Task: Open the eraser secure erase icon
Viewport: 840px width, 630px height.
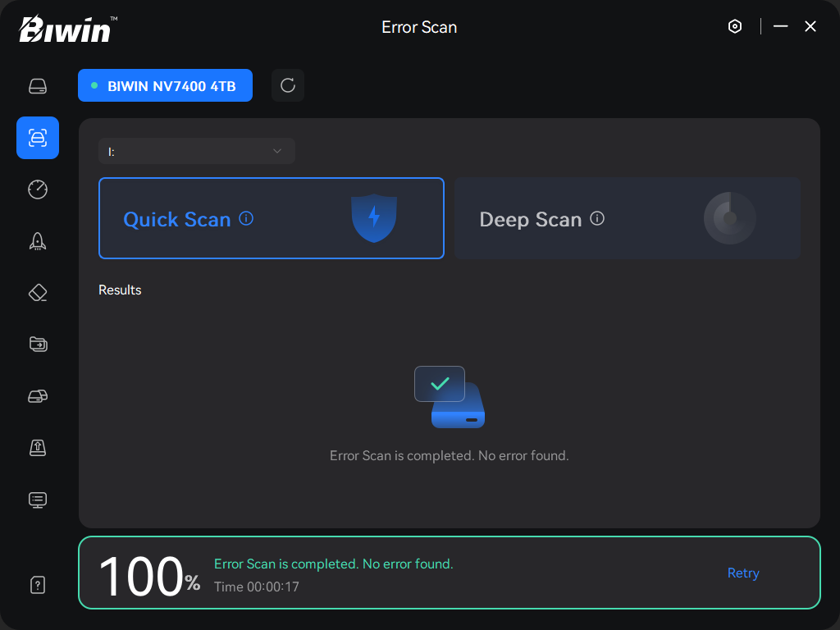Action: [x=38, y=293]
